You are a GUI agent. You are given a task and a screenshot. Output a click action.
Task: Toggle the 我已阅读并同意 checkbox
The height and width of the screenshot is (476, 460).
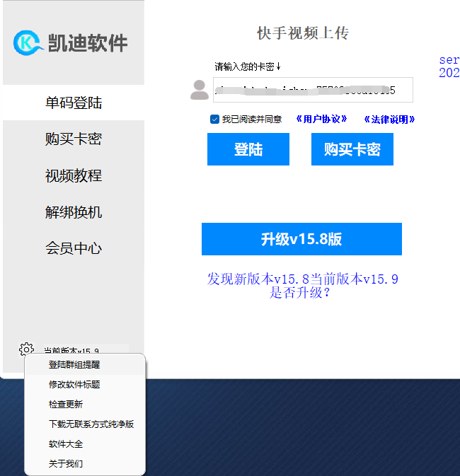click(x=214, y=120)
